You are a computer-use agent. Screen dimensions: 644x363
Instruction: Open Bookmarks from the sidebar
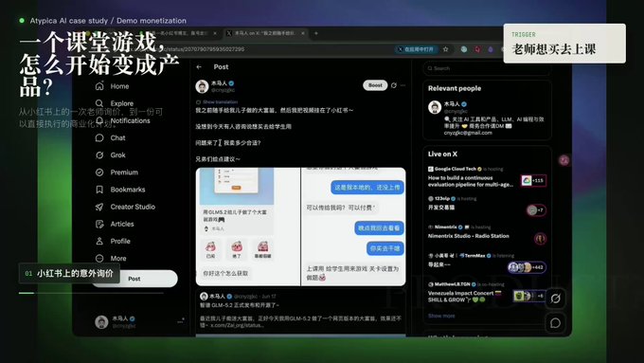(120, 190)
